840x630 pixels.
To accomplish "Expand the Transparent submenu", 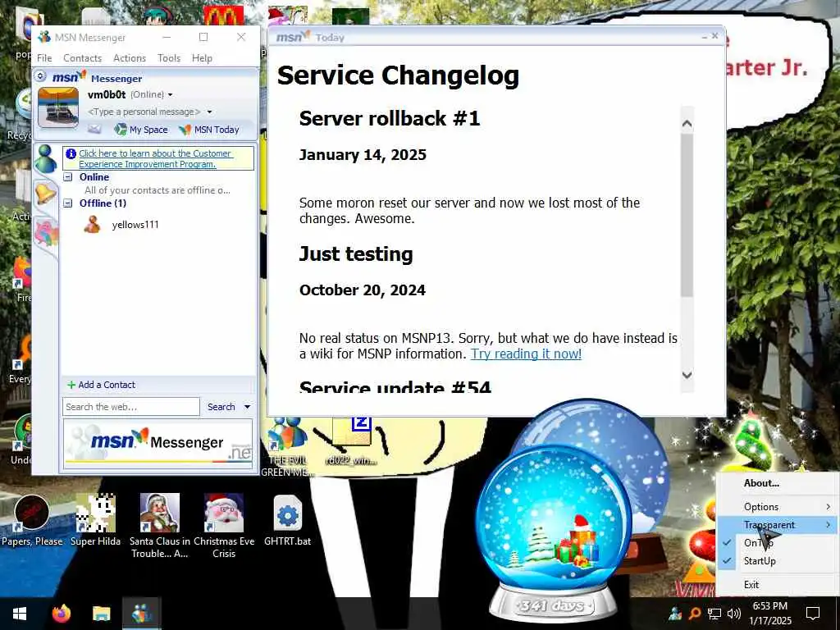I will click(776, 525).
